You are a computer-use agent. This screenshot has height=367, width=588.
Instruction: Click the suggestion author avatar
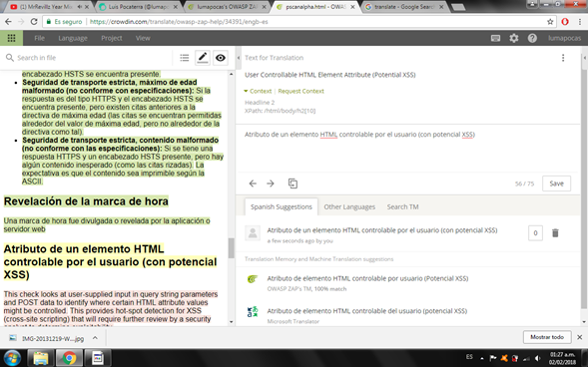253,233
